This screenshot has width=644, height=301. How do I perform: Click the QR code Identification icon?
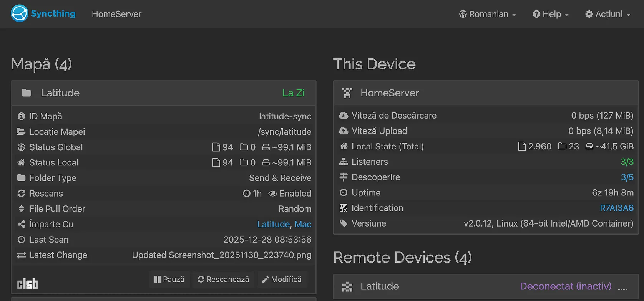(x=344, y=208)
